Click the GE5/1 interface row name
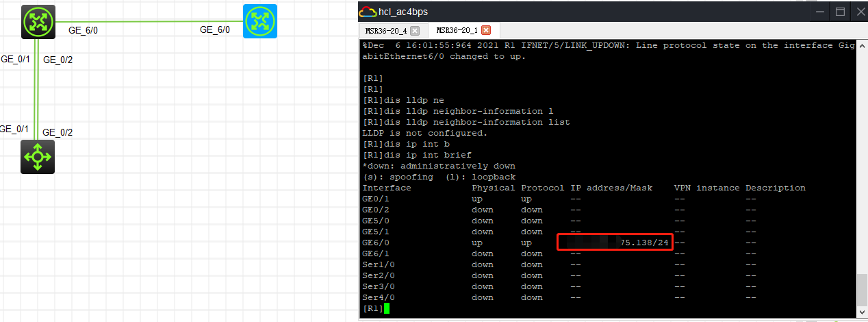This screenshot has width=868, height=322. pos(376,232)
